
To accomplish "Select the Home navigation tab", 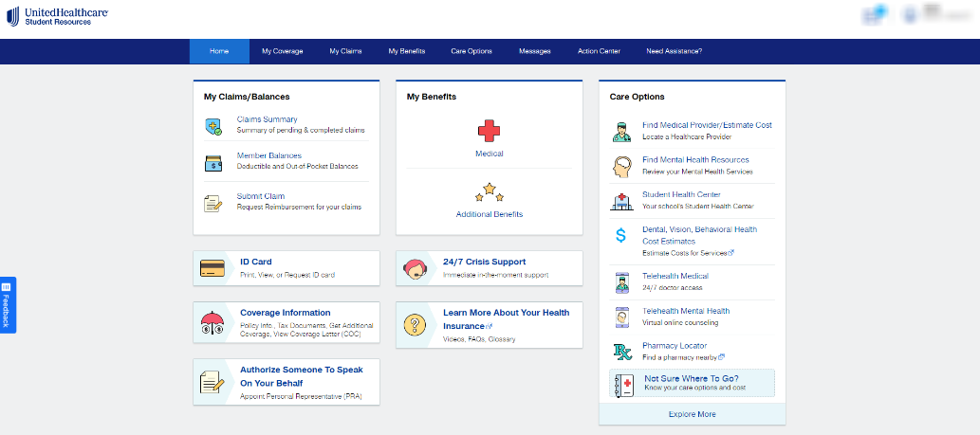I will [x=219, y=51].
